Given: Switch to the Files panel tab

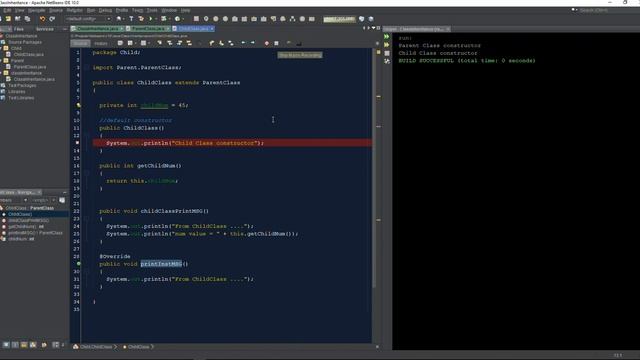Looking at the screenshot, I should click(x=19, y=29).
